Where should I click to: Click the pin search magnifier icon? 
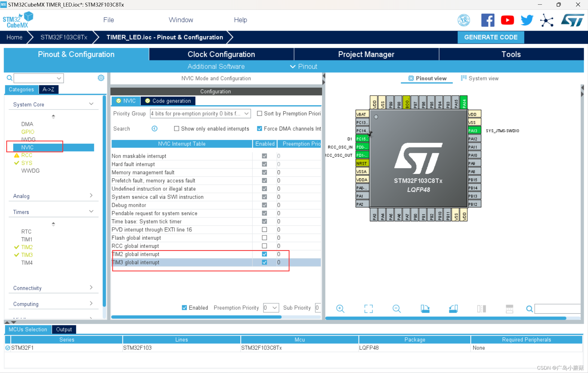pyautogui.click(x=529, y=309)
